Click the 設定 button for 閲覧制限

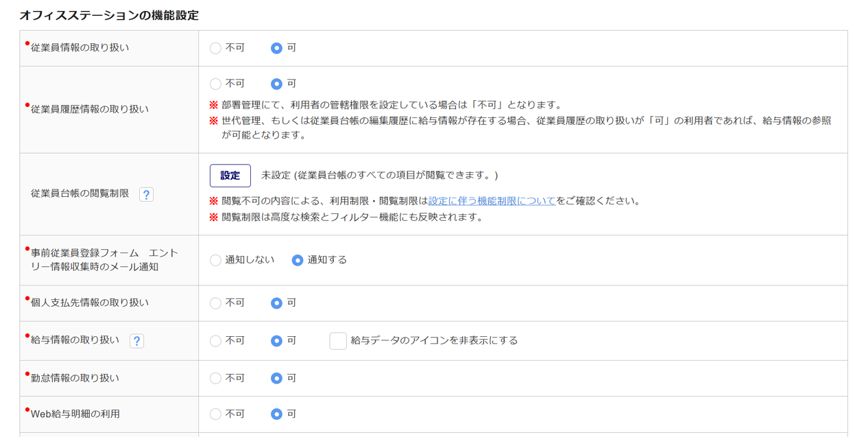pyautogui.click(x=230, y=176)
